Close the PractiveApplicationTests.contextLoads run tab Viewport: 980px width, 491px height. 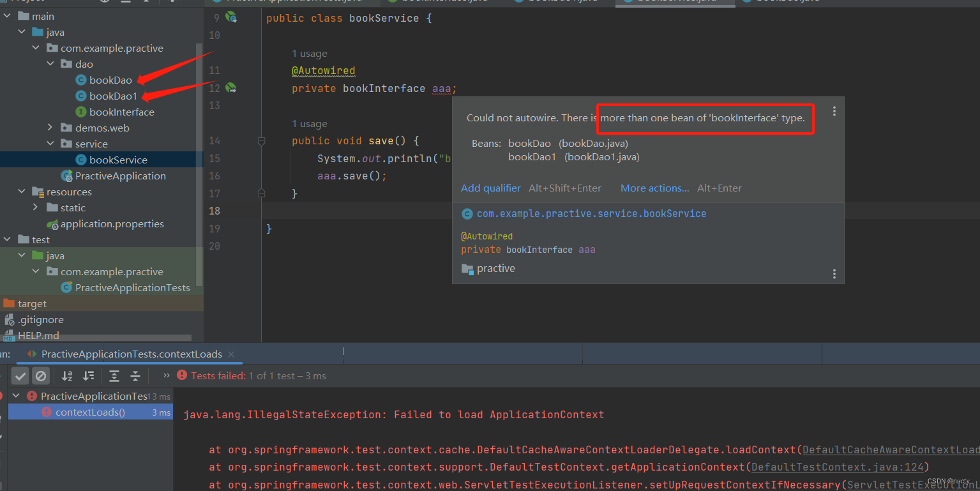click(x=231, y=354)
